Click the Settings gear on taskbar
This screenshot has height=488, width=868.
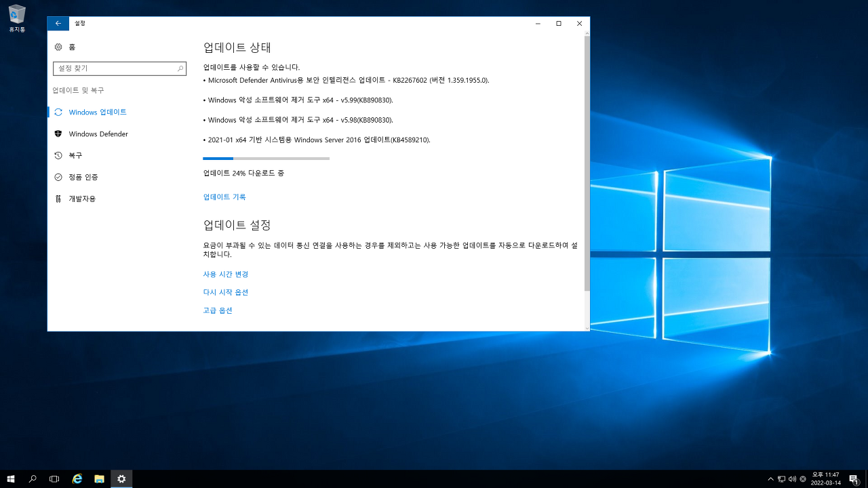click(121, 479)
